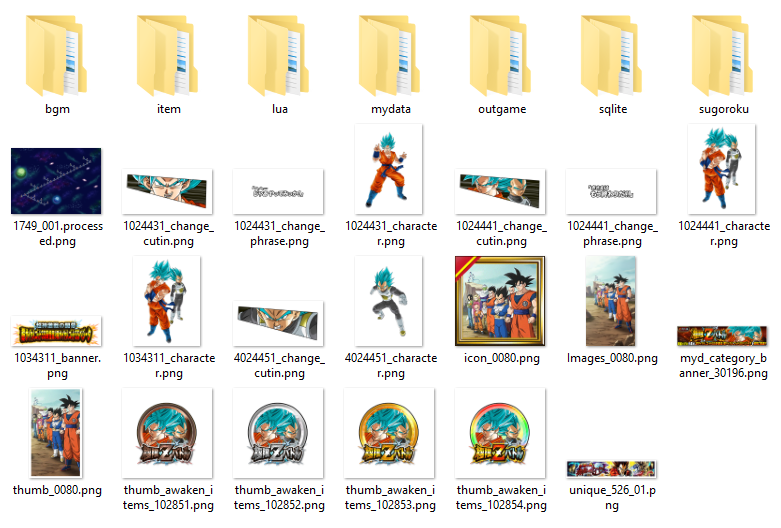Select the sugoroku folder
Image resolution: width=781 pixels, height=528 pixels.
[x=723, y=55]
